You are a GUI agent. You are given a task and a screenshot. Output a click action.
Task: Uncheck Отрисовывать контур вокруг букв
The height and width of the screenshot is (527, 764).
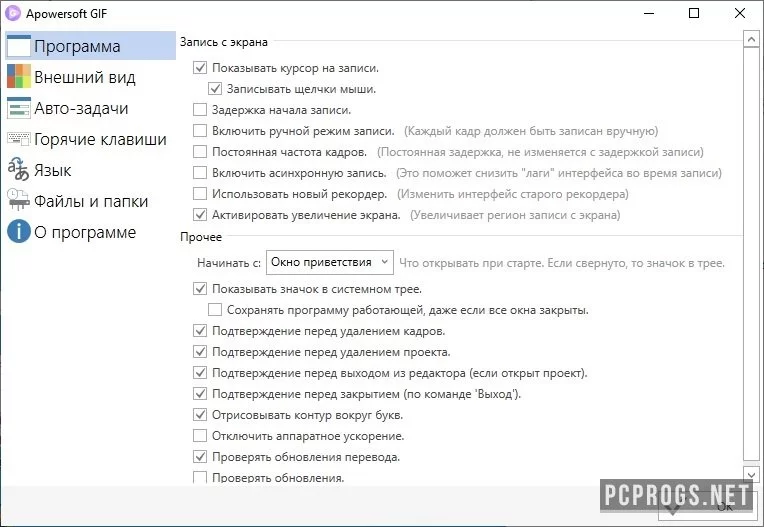tap(200, 414)
